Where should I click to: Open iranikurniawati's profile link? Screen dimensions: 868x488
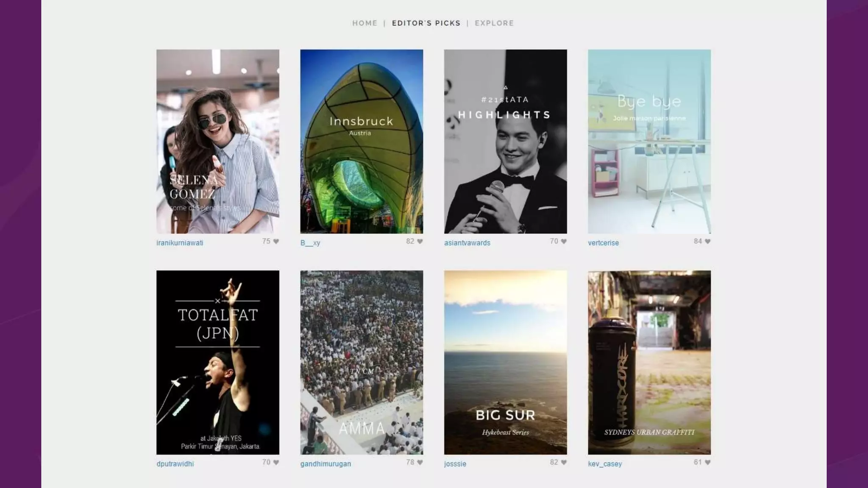pos(180,243)
